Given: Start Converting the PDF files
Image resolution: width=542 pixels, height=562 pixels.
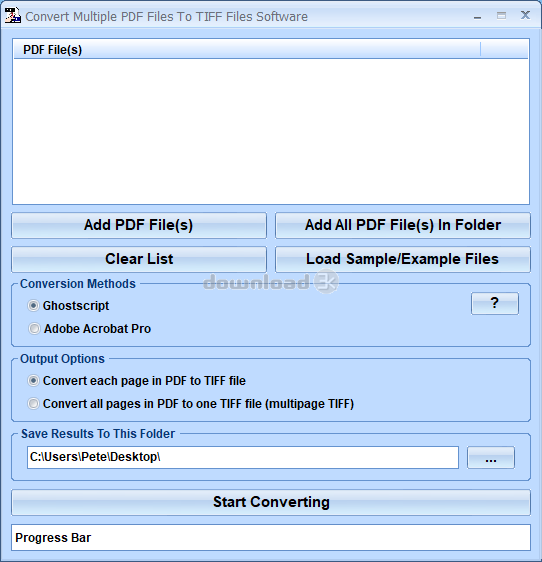Looking at the screenshot, I should (271, 503).
